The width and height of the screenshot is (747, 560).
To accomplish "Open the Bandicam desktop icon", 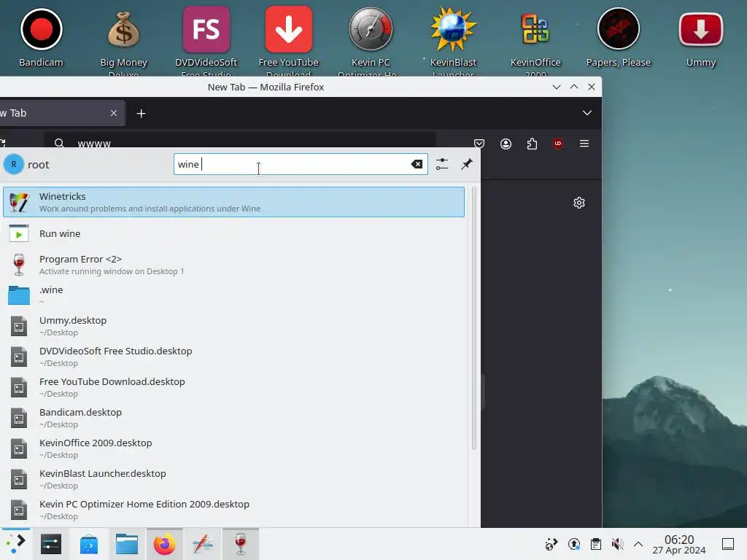I will [42, 29].
